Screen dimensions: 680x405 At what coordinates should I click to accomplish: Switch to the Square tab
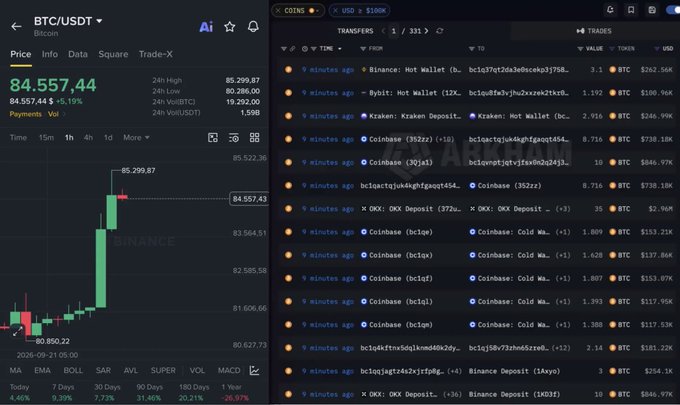113,54
